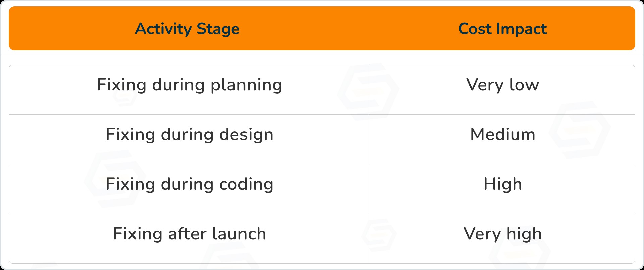Select the Very high cost cell

(502, 234)
